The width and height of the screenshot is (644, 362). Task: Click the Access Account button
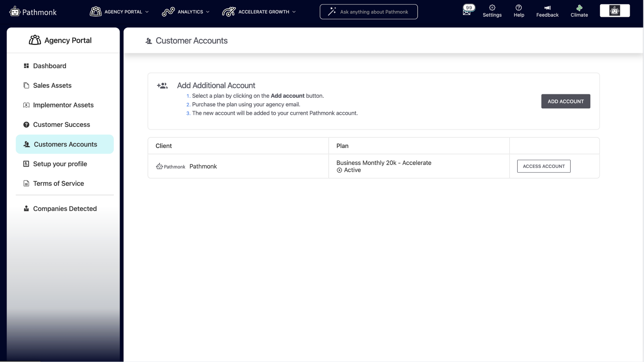(543, 166)
